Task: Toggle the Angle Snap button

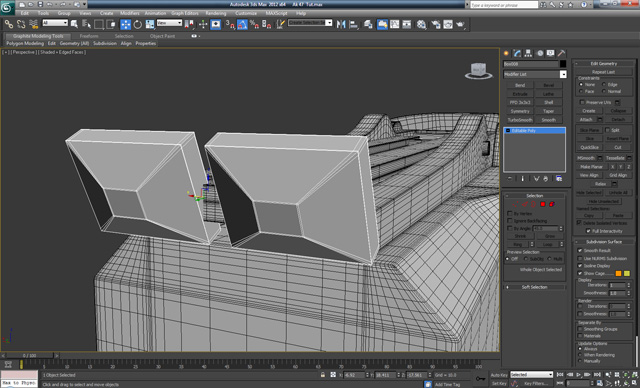Action: (242, 24)
